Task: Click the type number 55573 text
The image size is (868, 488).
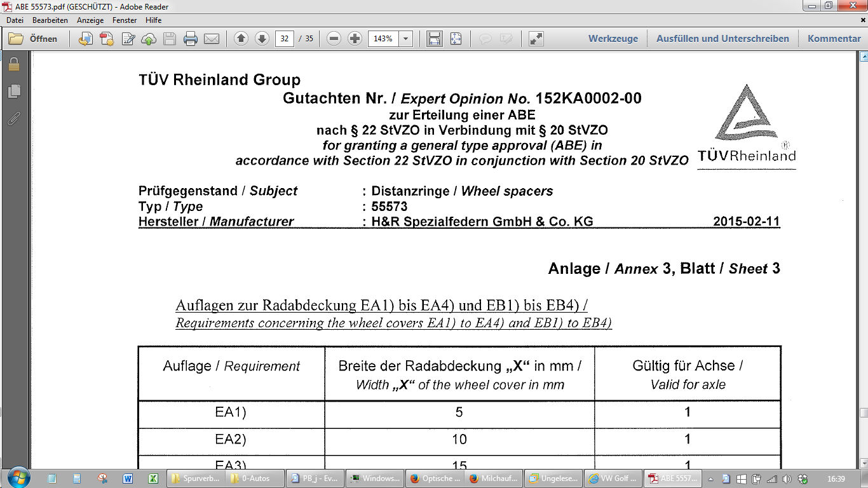Action: 390,207
